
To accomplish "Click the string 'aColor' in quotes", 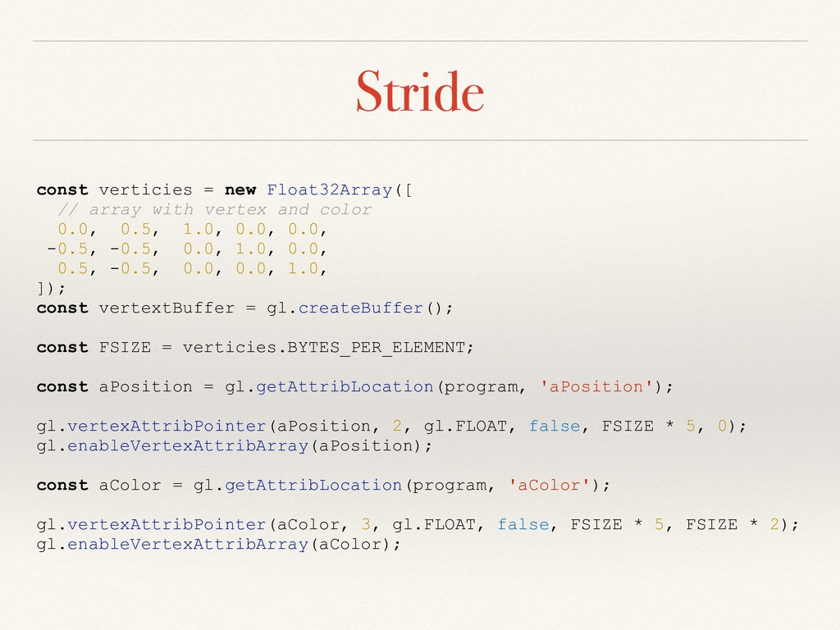I will (x=549, y=486).
